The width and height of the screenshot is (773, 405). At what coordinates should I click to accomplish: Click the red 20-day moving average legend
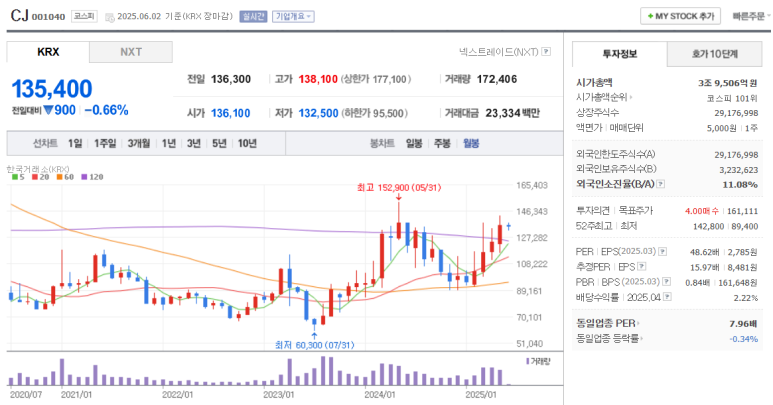pos(40,177)
